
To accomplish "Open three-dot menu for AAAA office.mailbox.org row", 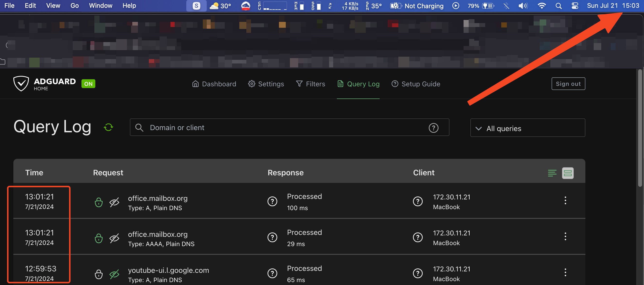I will click(565, 236).
